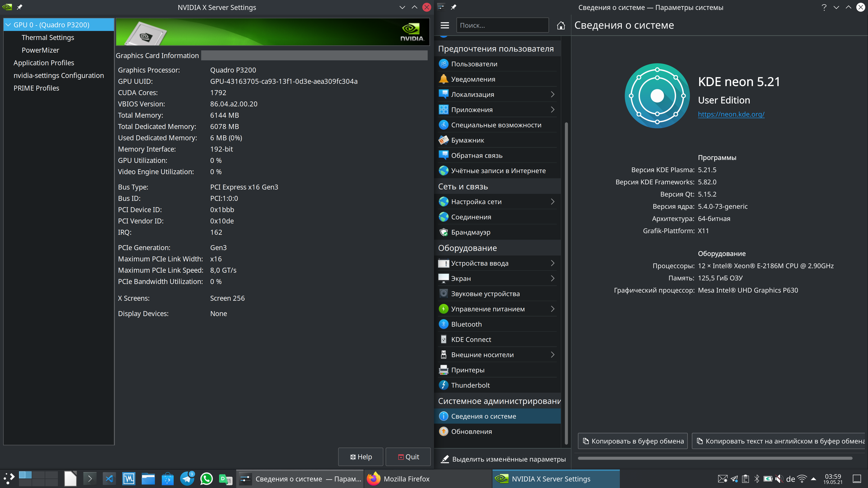Open clipboard tray icon
Image resolution: width=868 pixels, height=488 pixels.
(746, 479)
